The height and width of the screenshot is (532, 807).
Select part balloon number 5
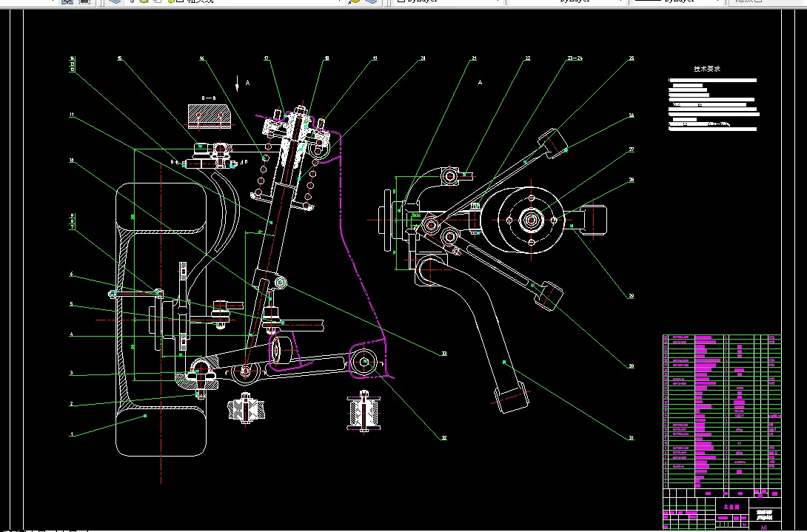pos(72,304)
